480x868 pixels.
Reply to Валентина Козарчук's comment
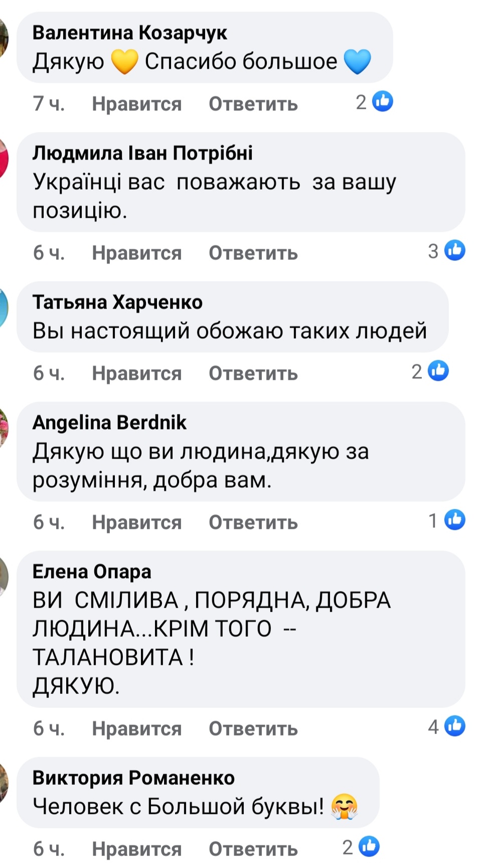click(253, 104)
